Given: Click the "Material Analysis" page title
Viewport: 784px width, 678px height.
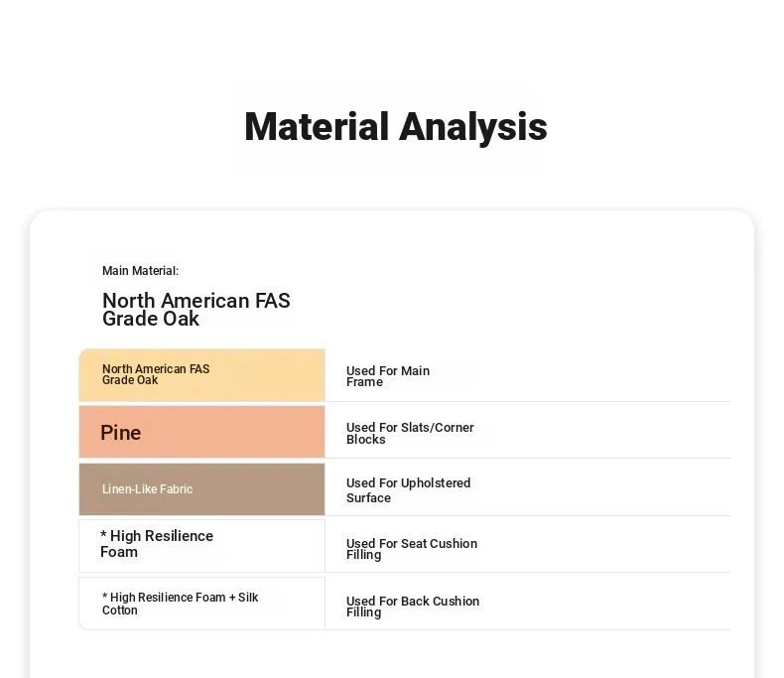Looking at the screenshot, I should [x=395, y=127].
